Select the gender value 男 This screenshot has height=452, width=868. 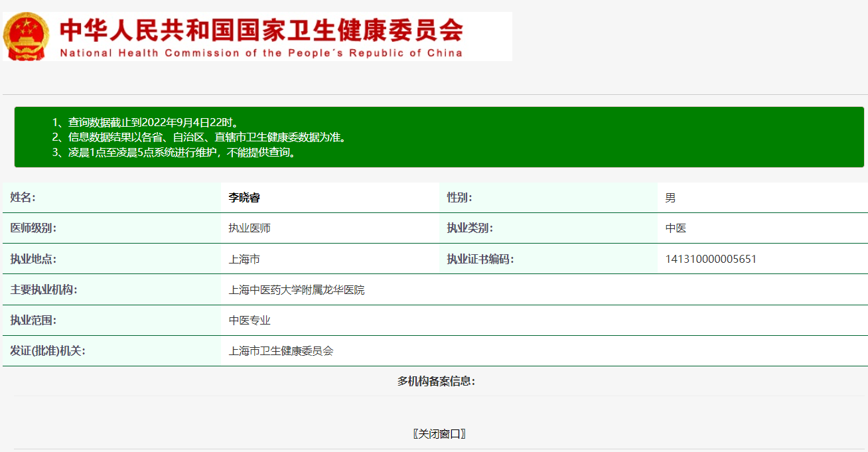tap(670, 198)
